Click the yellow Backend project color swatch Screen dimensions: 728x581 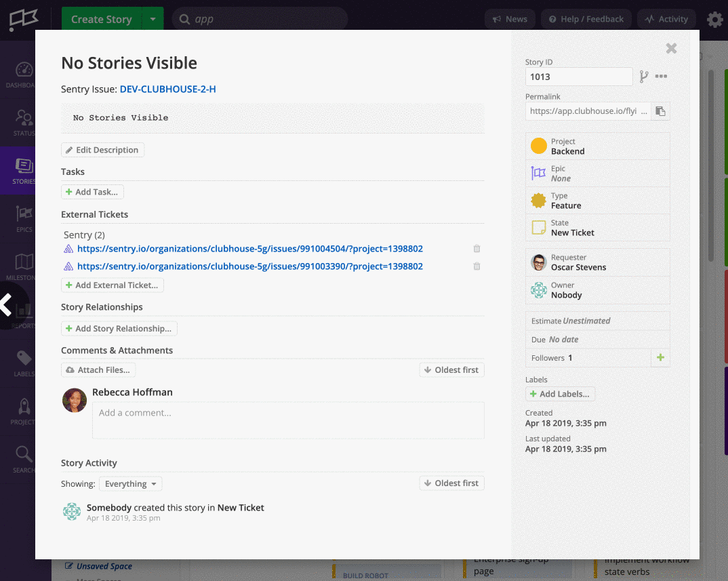(538, 146)
